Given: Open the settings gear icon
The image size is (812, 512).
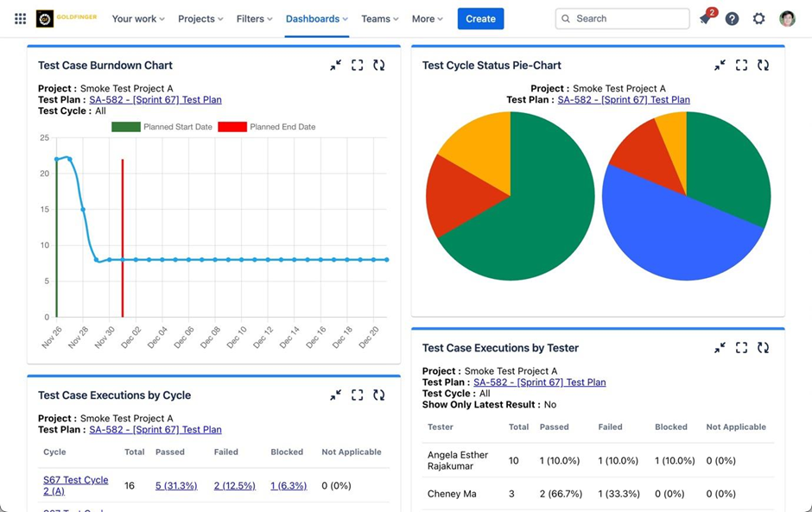Looking at the screenshot, I should point(758,19).
